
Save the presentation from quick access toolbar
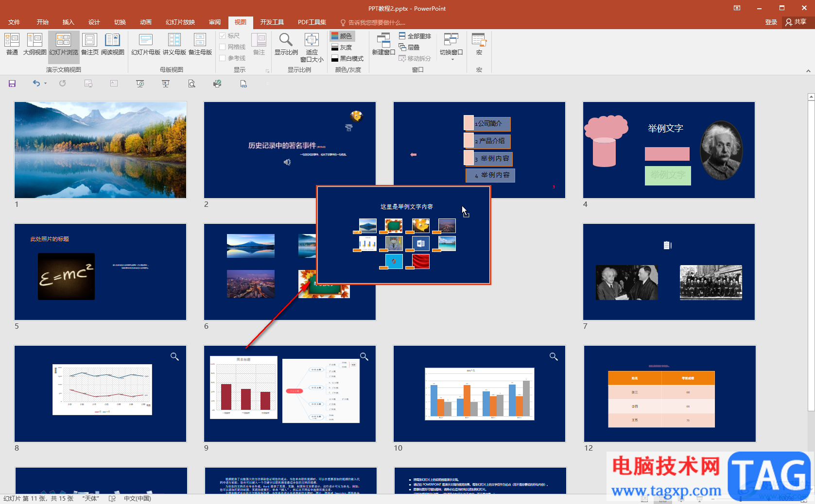click(12, 84)
